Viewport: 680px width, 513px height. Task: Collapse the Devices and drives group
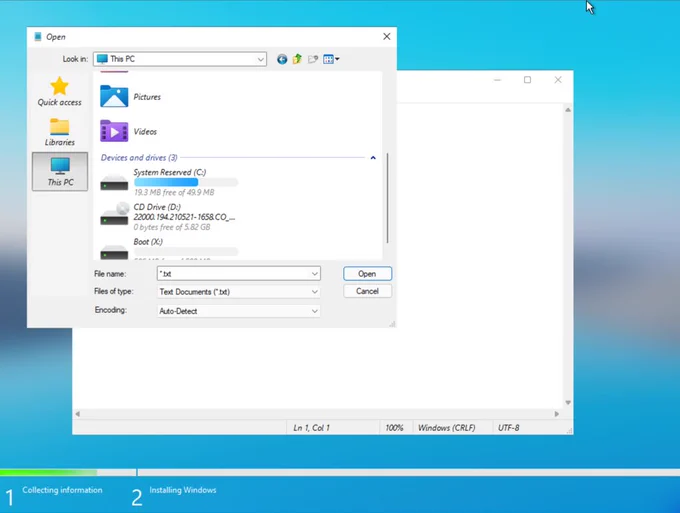(x=373, y=157)
